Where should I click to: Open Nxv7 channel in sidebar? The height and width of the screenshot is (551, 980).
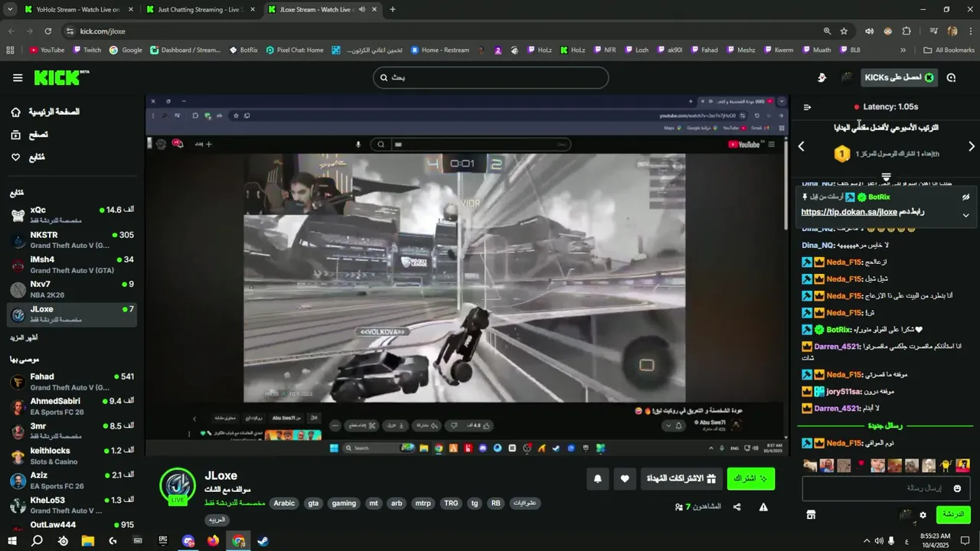point(71,289)
